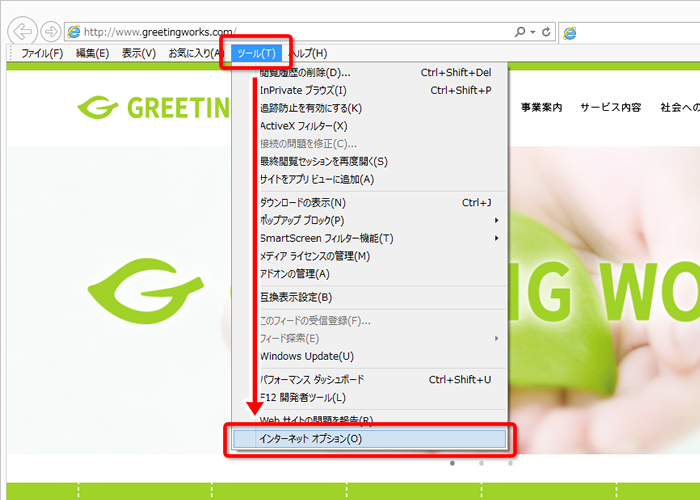Click the first carousel indicator dot
The height and width of the screenshot is (500, 700).
[452, 463]
